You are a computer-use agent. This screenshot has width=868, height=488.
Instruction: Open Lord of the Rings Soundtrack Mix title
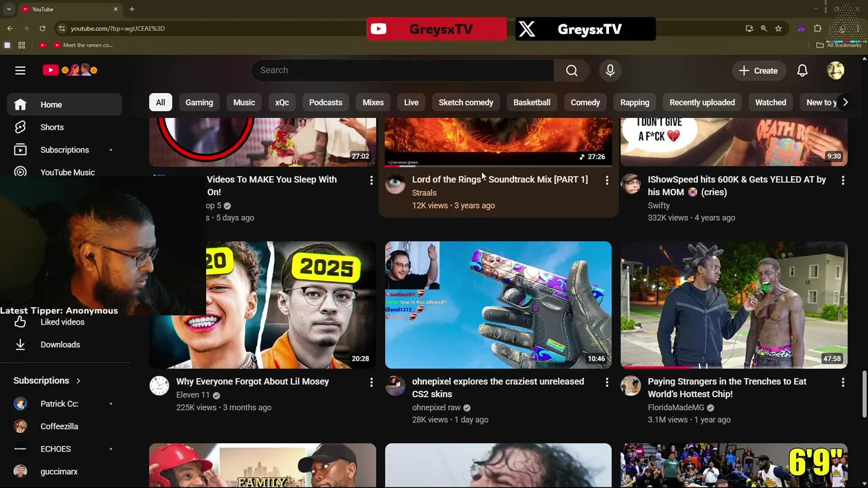(x=500, y=180)
